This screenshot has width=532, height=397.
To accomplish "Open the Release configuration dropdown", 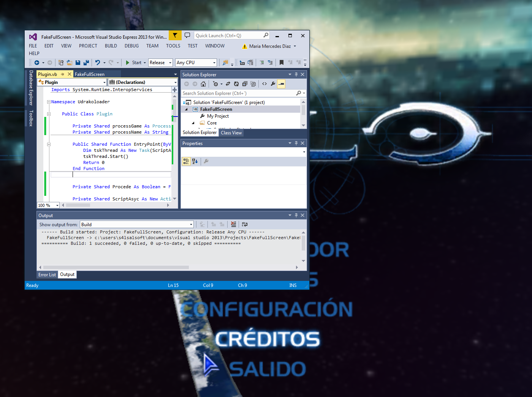I will click(x=160, y=63).
